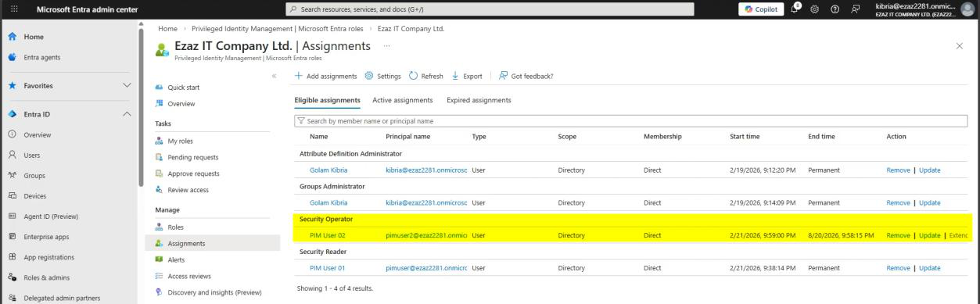
Task: Click Add assignments in toolbar
Action: tap(326, 76)
